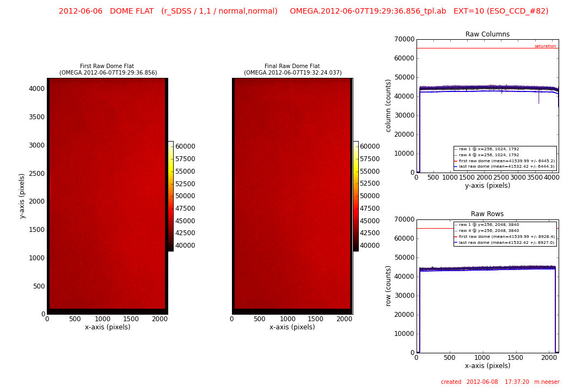Click the 'y-axis (pixels)' label under Raw Columns
The height and width of the screenshot is (392, 588).
pyautogui.click(x=487, y=186)
